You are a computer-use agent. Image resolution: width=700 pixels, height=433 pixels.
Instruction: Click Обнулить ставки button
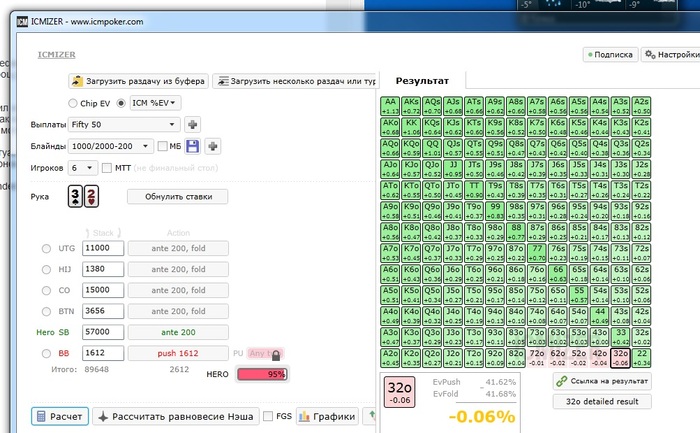coord(178,196)
